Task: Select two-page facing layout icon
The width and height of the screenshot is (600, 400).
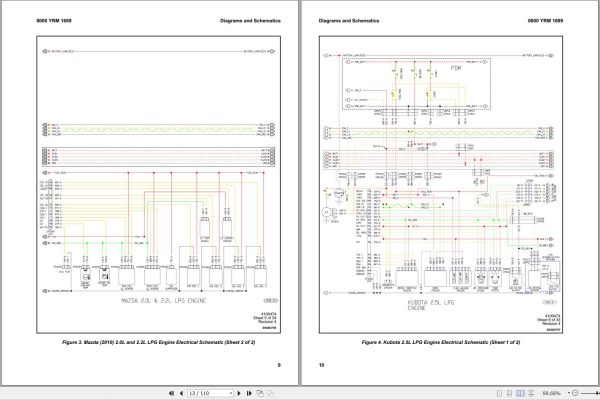Action: click(x=520, y=393)
